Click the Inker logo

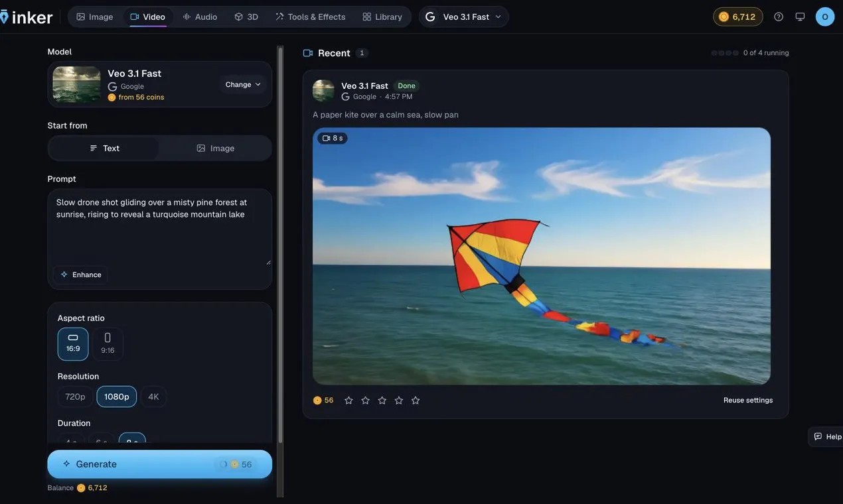click(x=27, y=17)
